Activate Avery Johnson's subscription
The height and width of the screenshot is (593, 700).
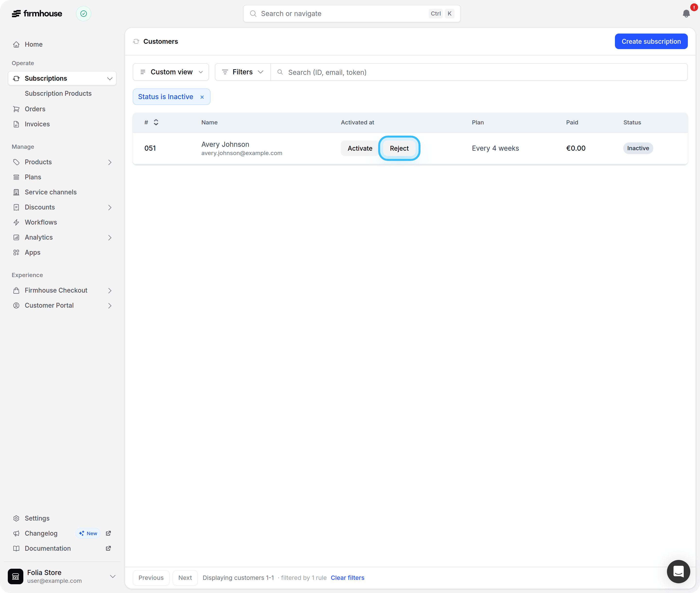360,148
